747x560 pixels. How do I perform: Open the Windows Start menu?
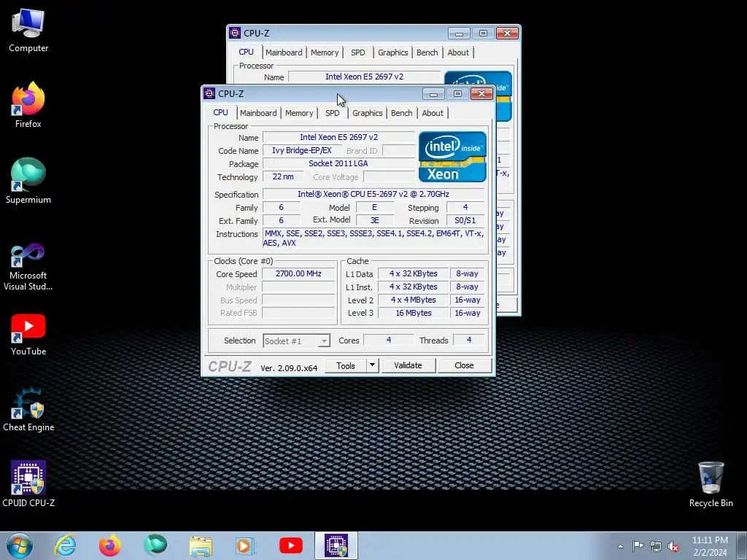click(19, 545)
